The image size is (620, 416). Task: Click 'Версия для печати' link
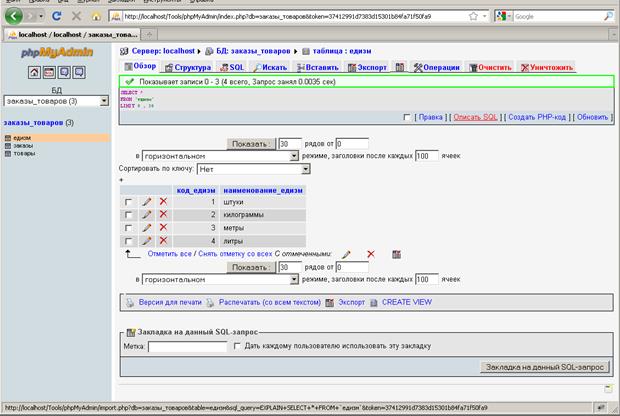[x=170, y=302]
